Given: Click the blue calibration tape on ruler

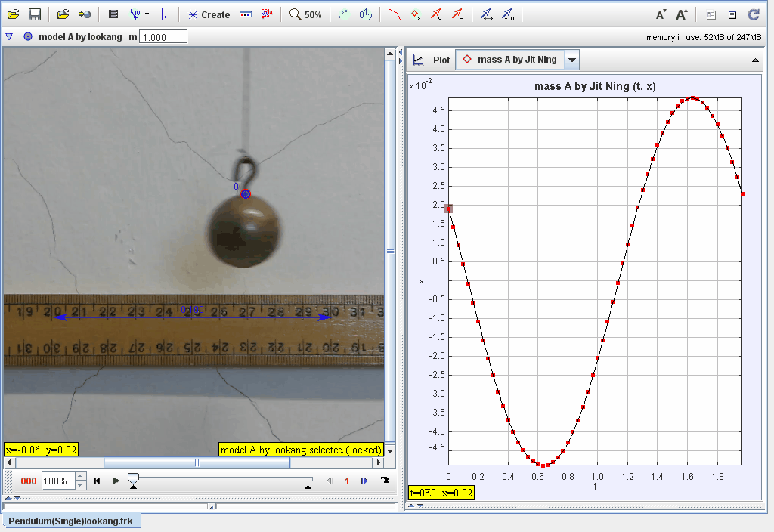Looking at the screenshot, I should coord(193,317).
